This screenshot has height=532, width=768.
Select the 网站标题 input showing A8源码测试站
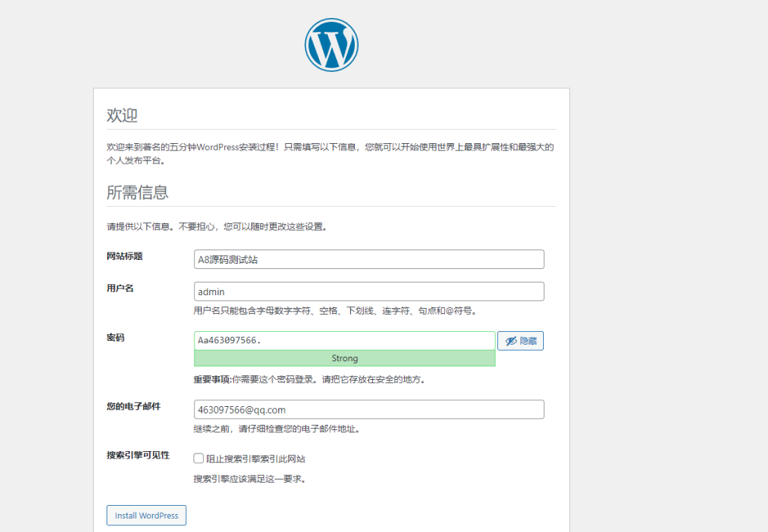[368, 259]
